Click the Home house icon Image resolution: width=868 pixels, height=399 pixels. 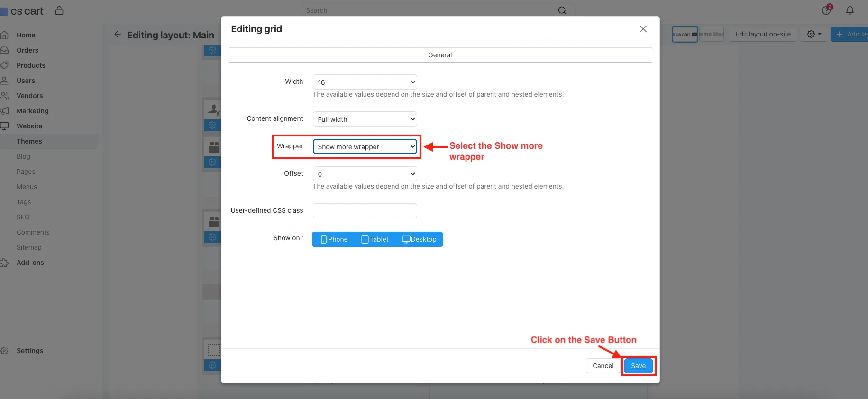coord(4,35)
